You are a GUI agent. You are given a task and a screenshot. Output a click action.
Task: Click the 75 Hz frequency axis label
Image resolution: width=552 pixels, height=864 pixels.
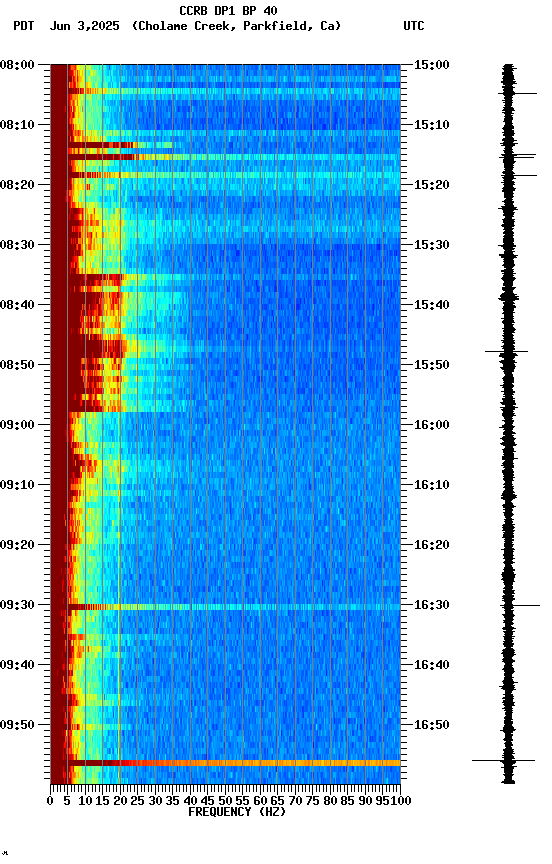pyautogui.click(x=312, y=801)
